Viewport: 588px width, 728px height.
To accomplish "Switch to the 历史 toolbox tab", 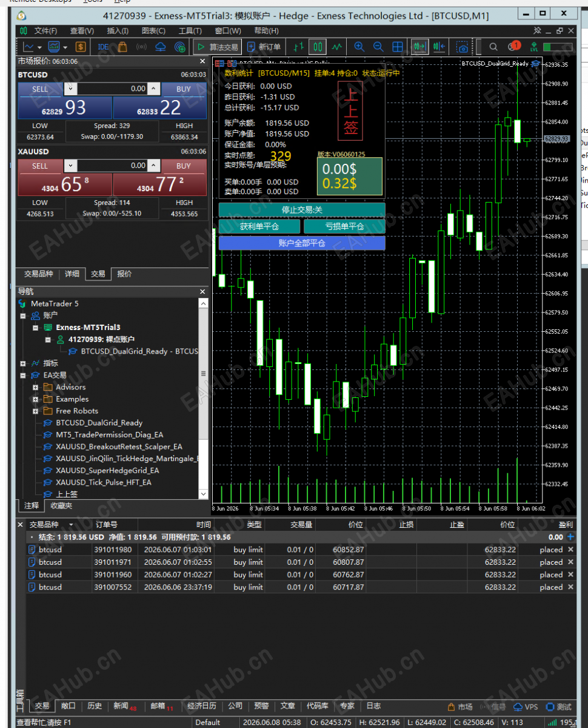I will point(95,706).
